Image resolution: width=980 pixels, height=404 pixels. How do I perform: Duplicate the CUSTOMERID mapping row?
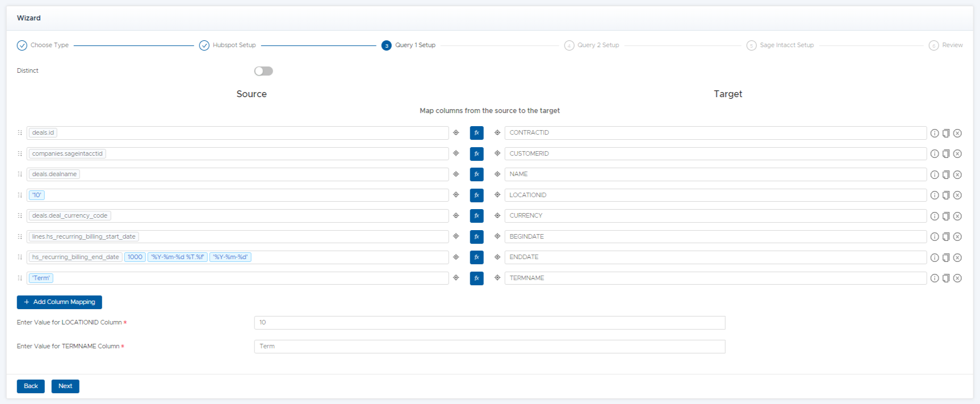(x=946, y=153)
